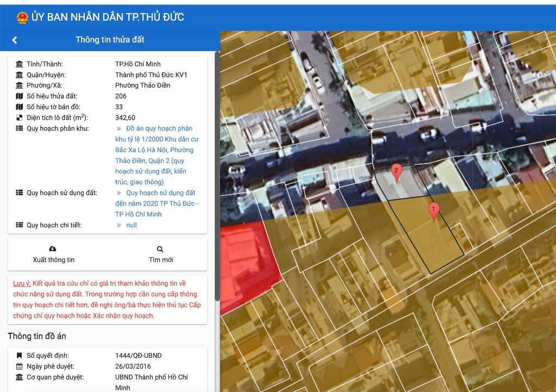Click the chevron before Quy hoạch sử dụng đất đến năm 2020

pyautogui.click(x=118, y=193)
